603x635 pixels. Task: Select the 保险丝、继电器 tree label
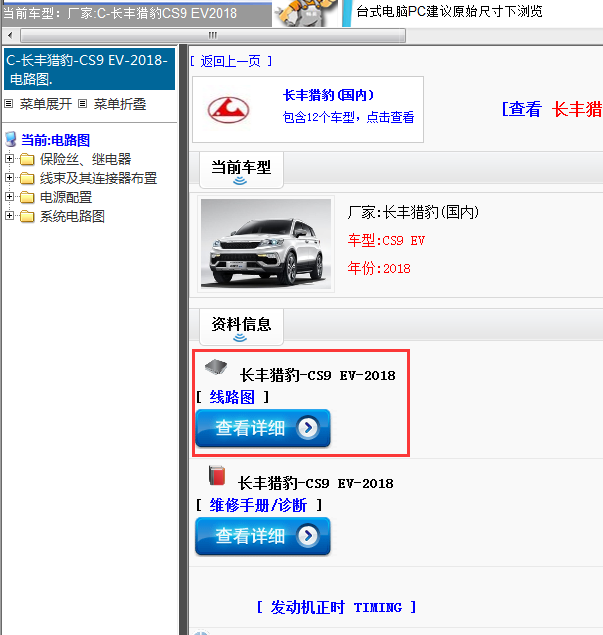85,159
